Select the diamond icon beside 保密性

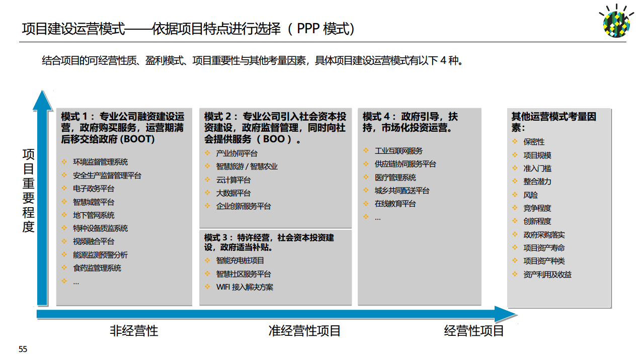[513, 142]
